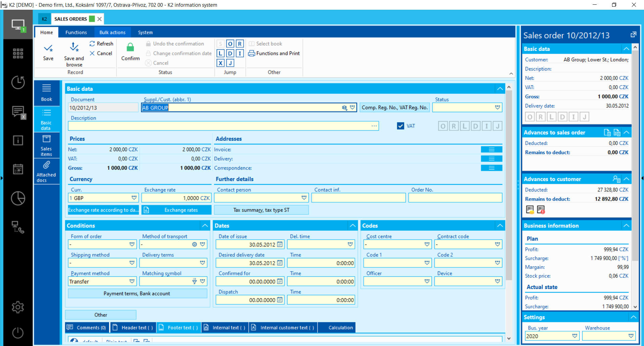
Task: Click Exchange rate according to da... button
Action: click(x=103, y=210)
